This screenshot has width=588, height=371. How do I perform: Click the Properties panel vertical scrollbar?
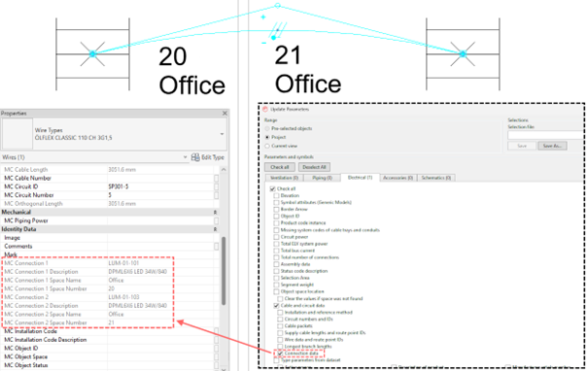[224, 271]
